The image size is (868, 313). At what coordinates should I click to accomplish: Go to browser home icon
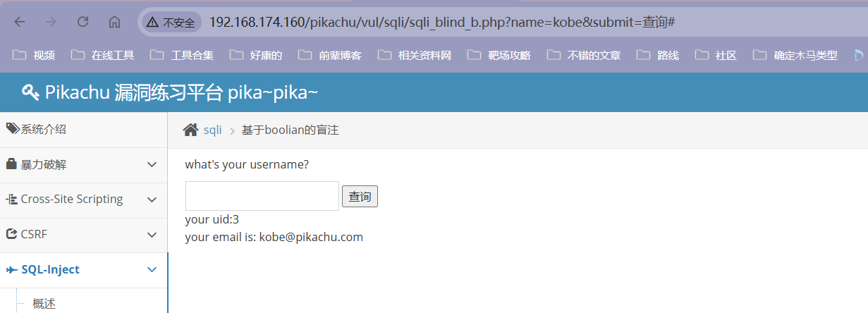pos(114,23)
